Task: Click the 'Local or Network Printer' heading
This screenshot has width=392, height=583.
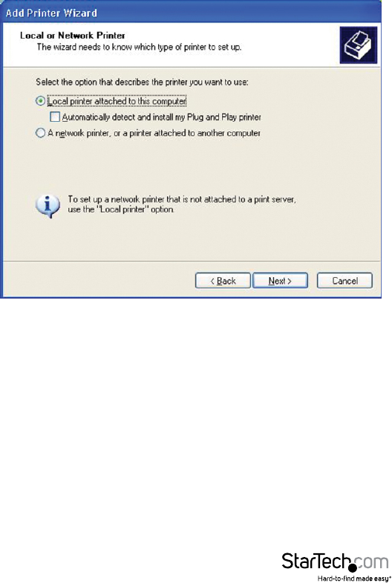Action: point(73,36)
